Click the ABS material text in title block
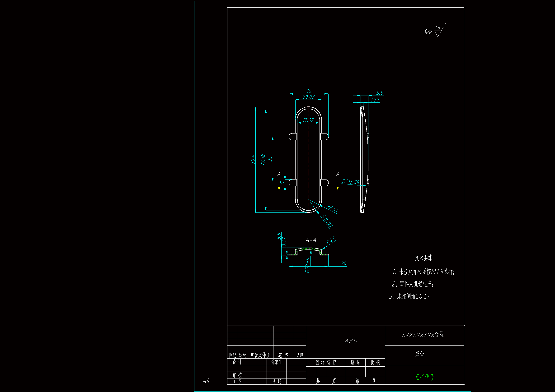 coord(351,341)
